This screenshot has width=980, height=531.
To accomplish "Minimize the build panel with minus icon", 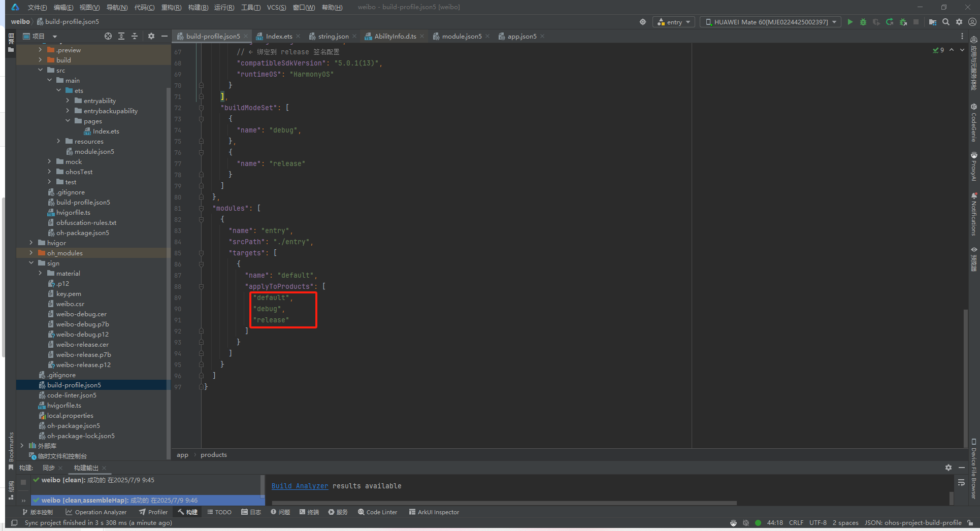I will click(962, 468).
